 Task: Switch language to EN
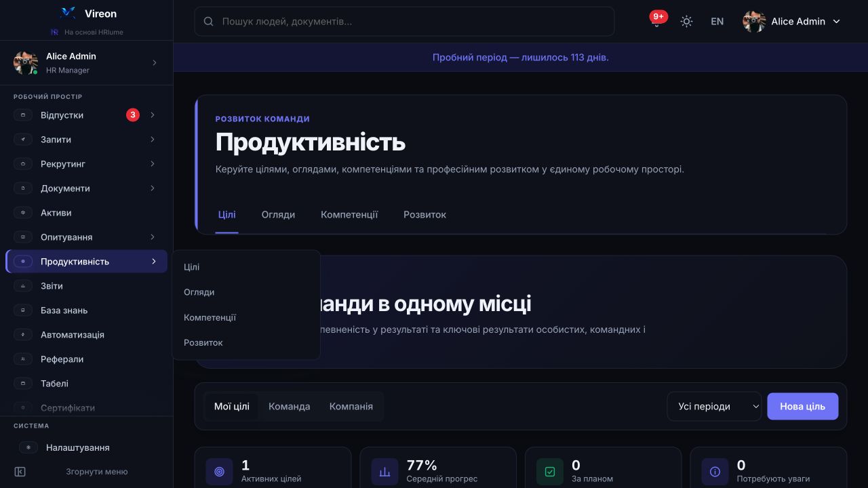[717, 21]
